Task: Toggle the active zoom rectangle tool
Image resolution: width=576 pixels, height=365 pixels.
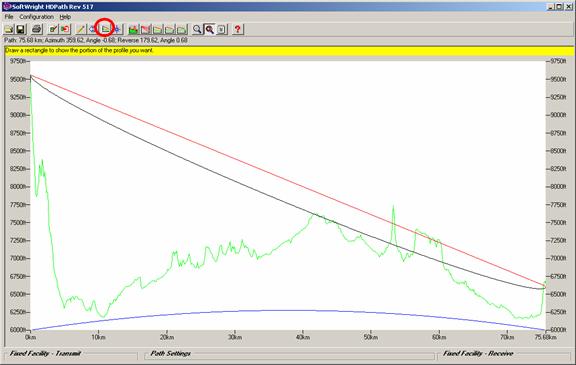Action: pyautogui.click(x=209, y=29)
